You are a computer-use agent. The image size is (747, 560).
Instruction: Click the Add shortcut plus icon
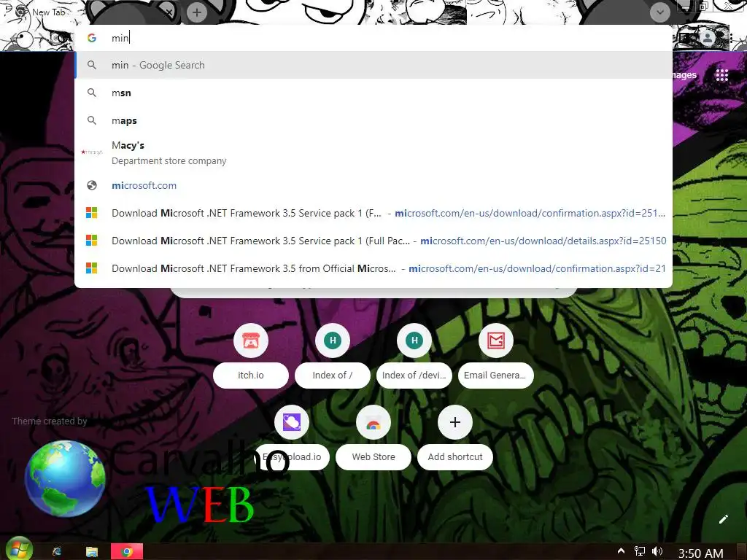click(455, 422)
